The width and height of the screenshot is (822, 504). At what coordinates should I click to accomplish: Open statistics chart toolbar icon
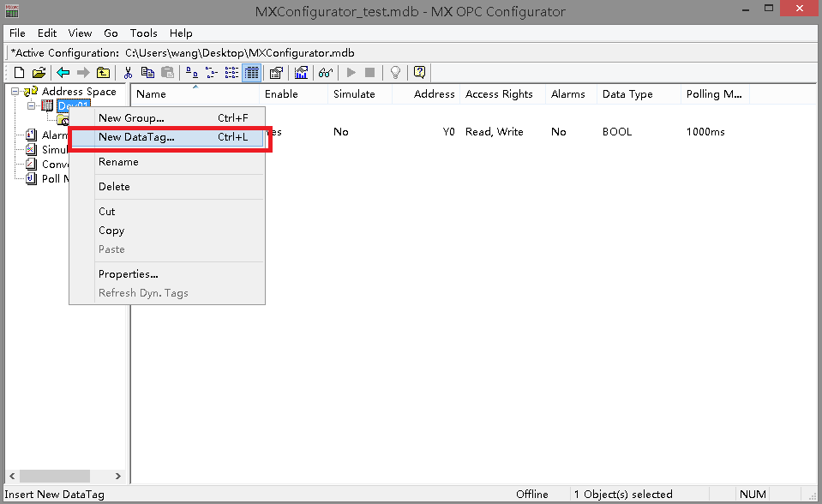[x=301, y=72]
